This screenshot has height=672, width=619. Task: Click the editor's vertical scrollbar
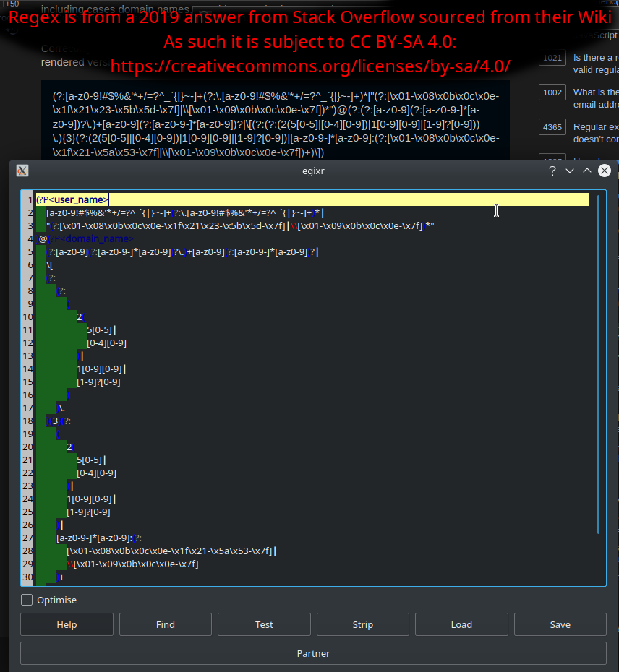pyautogui.click(x=598, y=361)
